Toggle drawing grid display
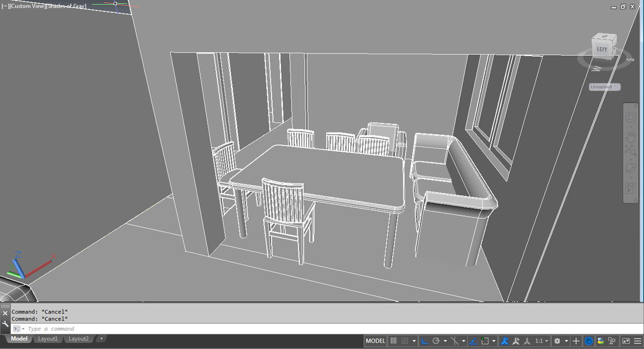Viewport: 644px width, 349px height. click(x=393, y=341)
